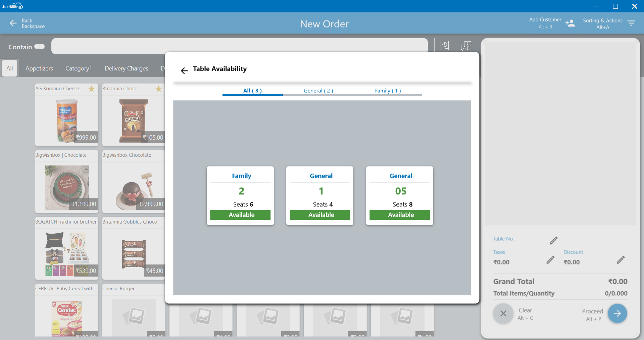644x340 pixels.
Task: Edit Discount using the pencil icon
Action: coord(621,260)
